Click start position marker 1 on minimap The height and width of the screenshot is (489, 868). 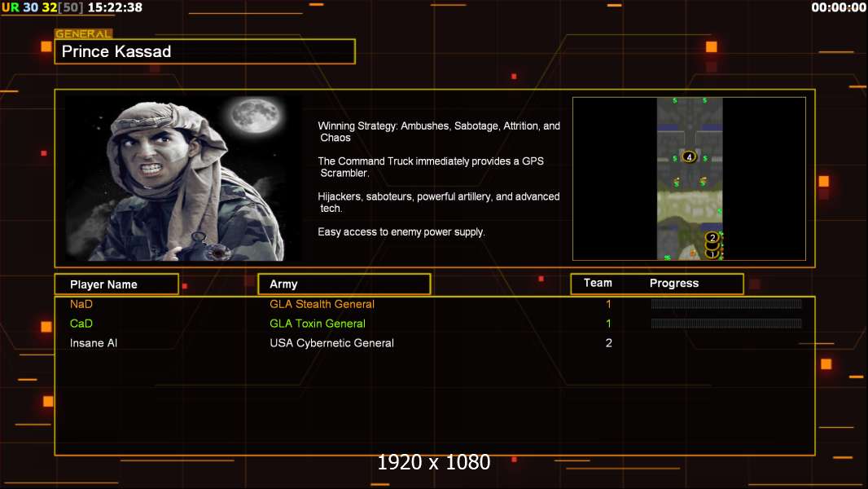pos(712,254)
